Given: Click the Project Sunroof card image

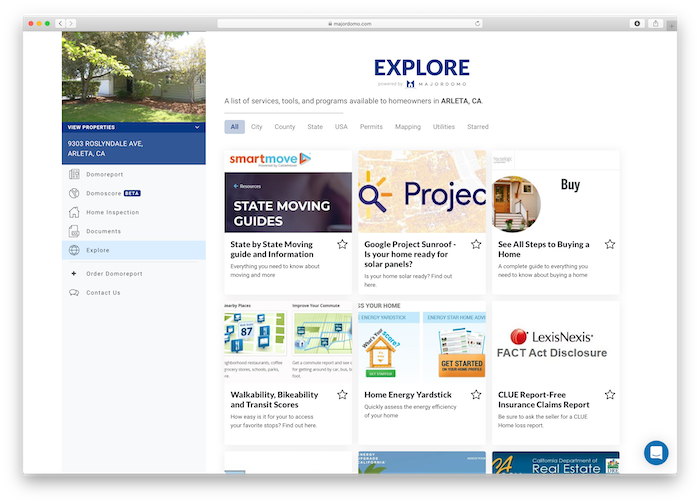Looking at the screenshot, I should click(x=422, y=192).
